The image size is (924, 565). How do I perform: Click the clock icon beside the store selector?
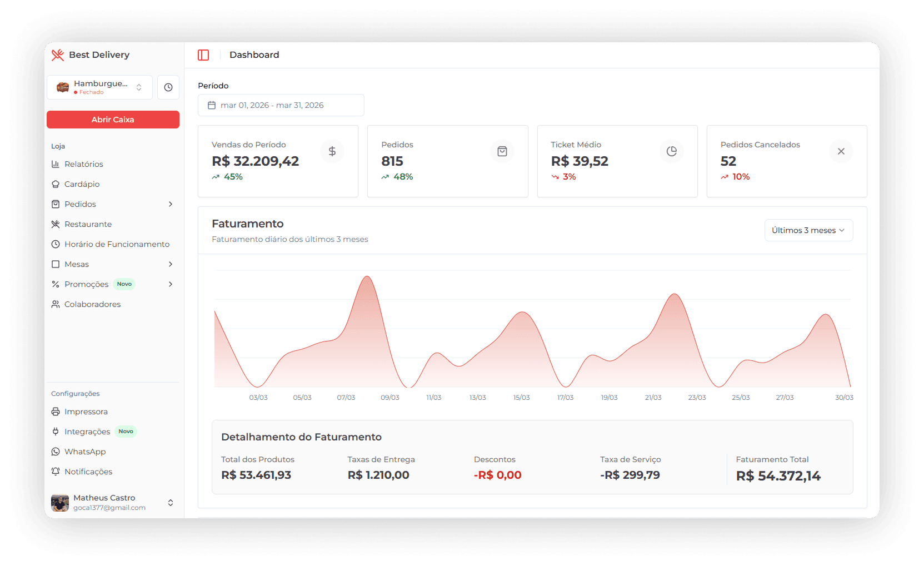click(x=168, y=87)
